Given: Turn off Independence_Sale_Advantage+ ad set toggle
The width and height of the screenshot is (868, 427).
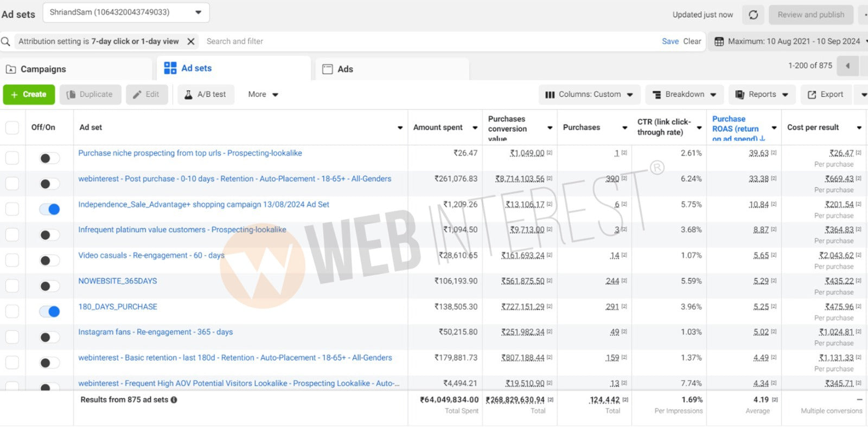Looking at the screenshot, I should (x=49, y=209).
